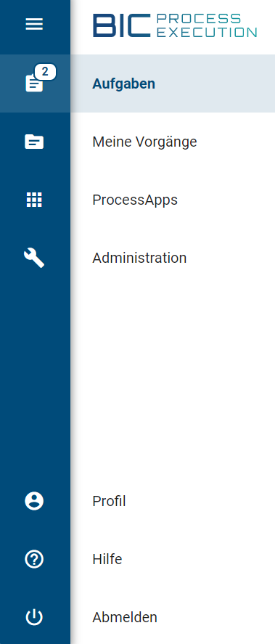Click the BIC lettering in the logo

pos(122,25)
